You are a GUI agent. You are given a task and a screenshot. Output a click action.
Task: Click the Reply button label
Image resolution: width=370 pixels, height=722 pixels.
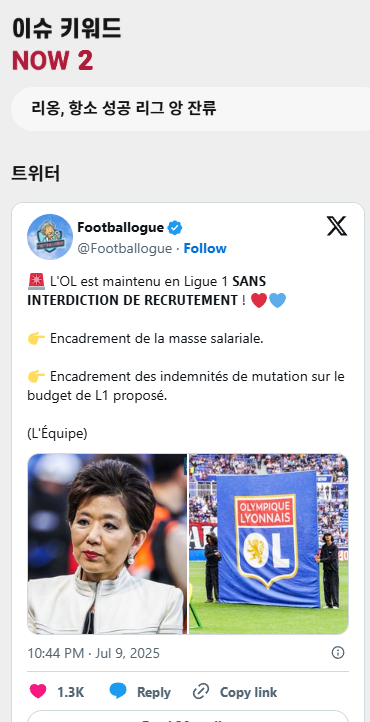pyautogui.click(x=154, y=692)
